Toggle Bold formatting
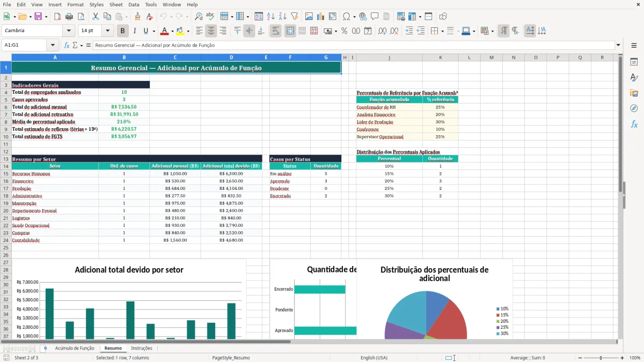 click(x=122, y=31)
